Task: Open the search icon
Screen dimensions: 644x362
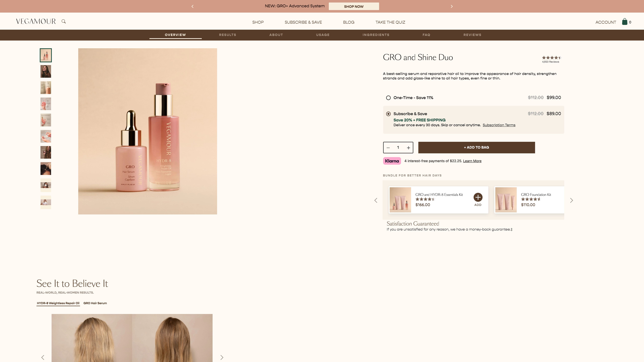Action: point(64,21)
